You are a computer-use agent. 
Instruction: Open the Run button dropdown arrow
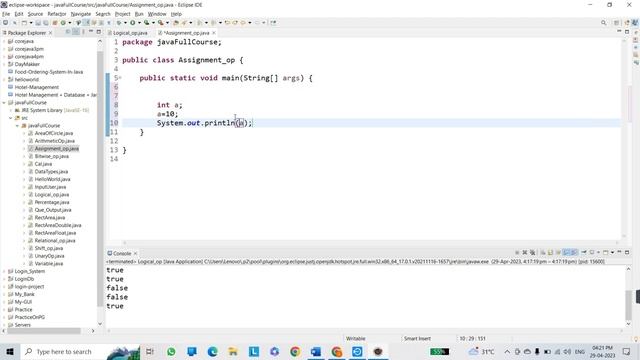point(139,23)
